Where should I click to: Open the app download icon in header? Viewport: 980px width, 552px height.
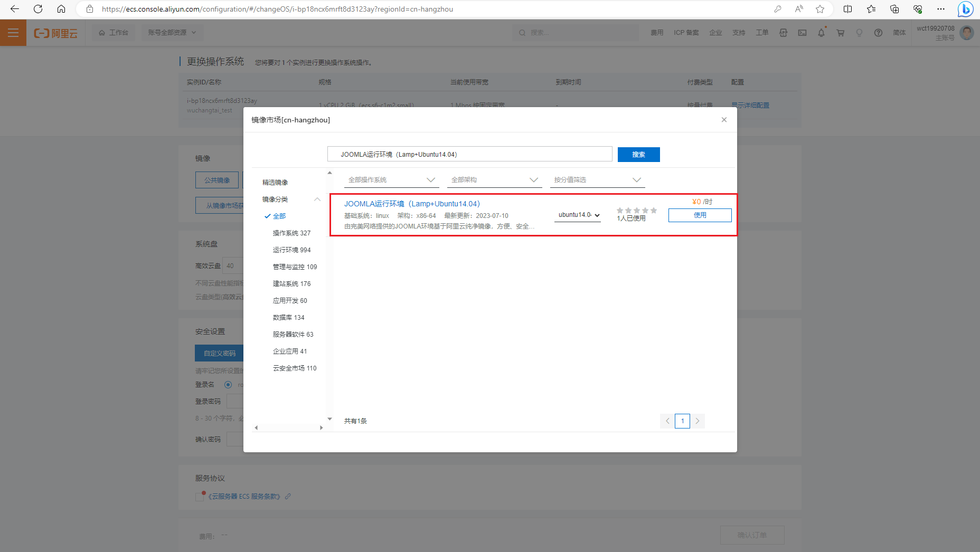pyautogui.click(x=783, y=33)
